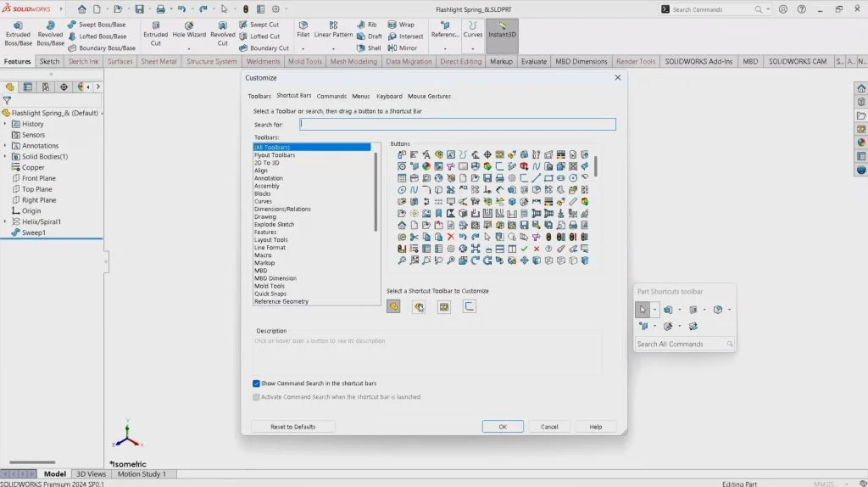
Task: Open the Curves dropdown in the ribbon
Action: (x=472, y=48)
